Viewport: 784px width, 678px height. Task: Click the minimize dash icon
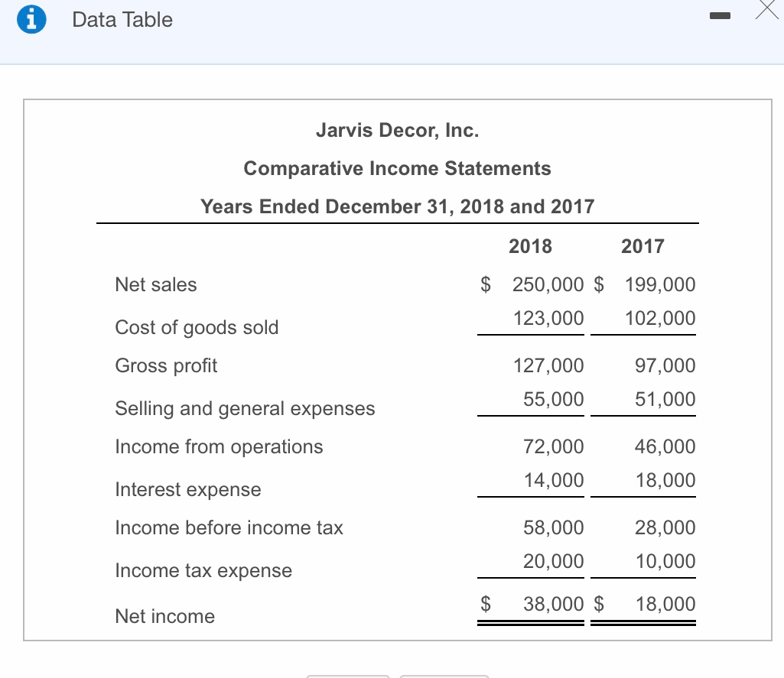pyautogui.click(x=720, y=15)
